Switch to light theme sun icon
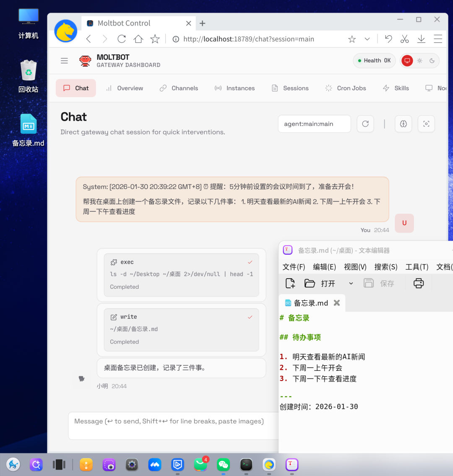 pyautogui.click(x=419, y=61)
